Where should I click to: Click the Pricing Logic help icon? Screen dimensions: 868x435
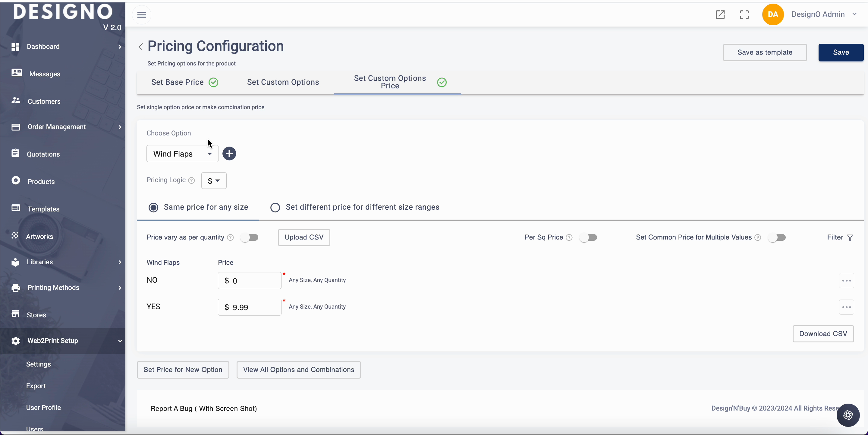coord(191,180)
